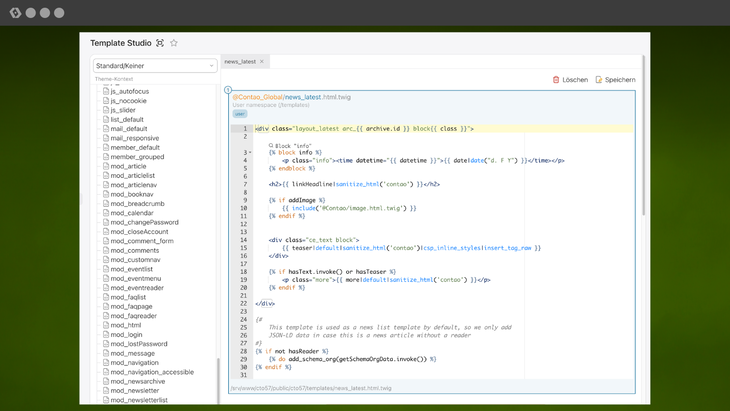Open the Standard/Keiner theme dropdown

click(x=155, y=66)
